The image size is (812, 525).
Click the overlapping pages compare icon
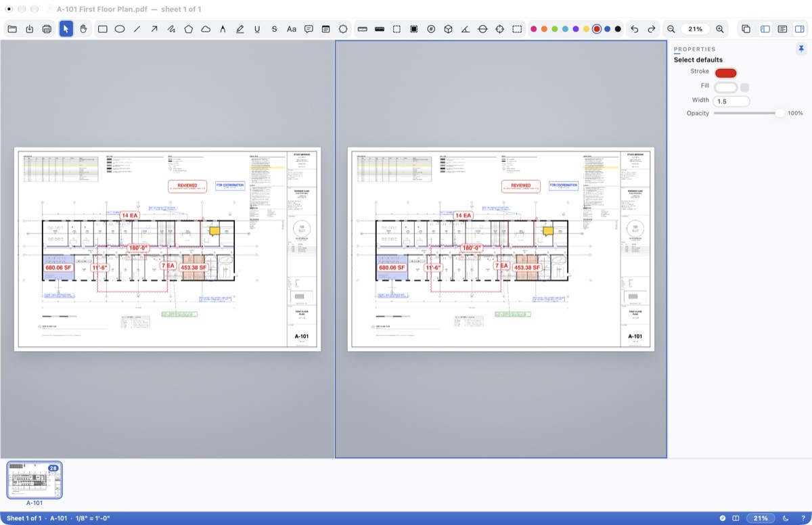point(746,29)
